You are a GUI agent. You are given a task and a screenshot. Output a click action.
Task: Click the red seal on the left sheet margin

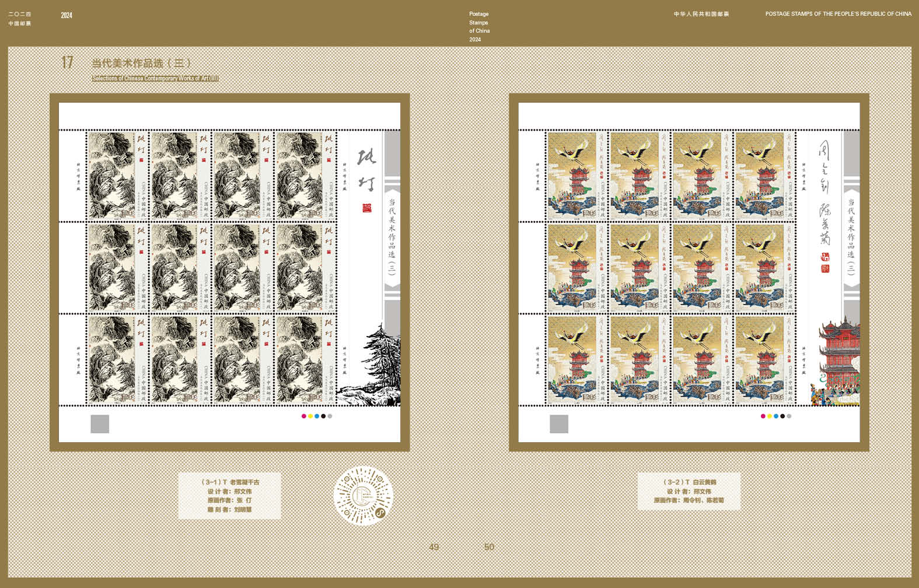tap(366, 208)
